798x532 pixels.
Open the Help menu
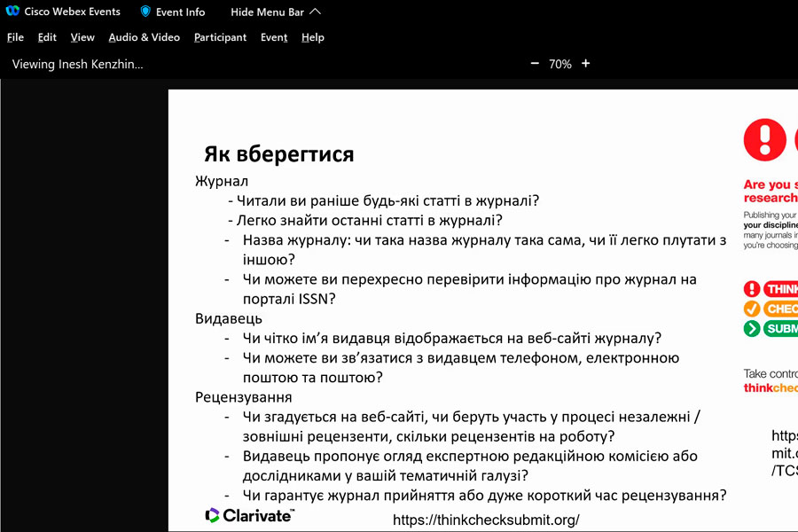(x=312, y=37)
